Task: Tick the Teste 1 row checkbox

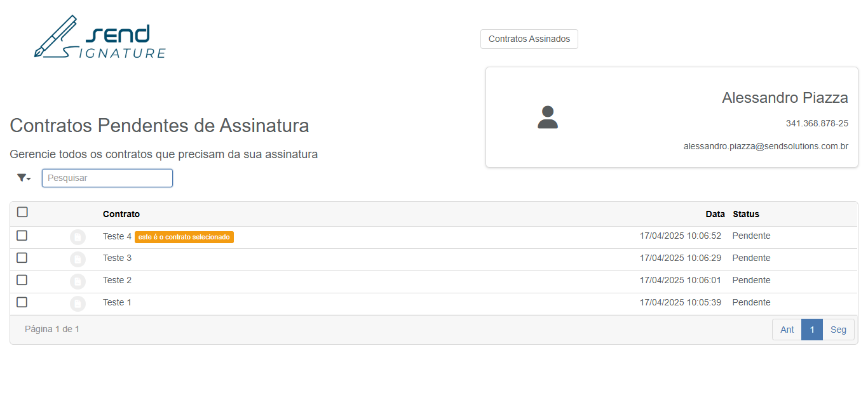Action: (x=22, y=302)
